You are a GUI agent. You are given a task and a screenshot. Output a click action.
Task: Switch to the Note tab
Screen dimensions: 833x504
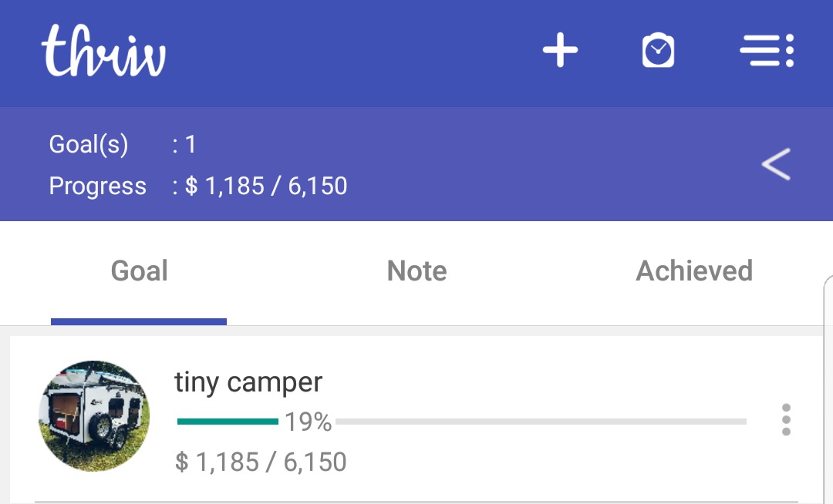[416, 271]
